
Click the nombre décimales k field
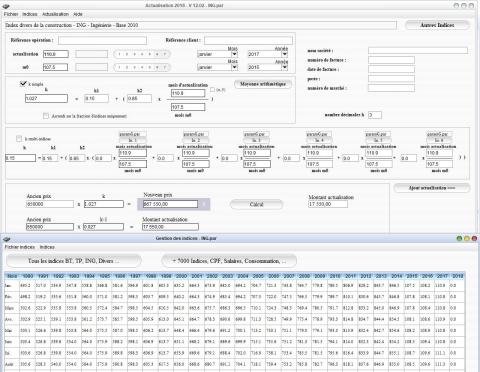(375, 115)
